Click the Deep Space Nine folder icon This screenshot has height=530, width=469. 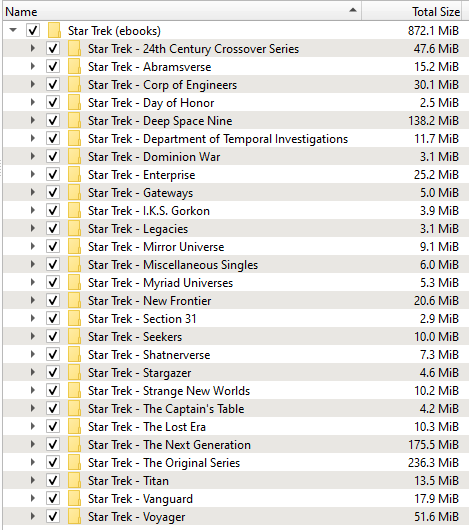pyautogui.click(x=74, y=121)
